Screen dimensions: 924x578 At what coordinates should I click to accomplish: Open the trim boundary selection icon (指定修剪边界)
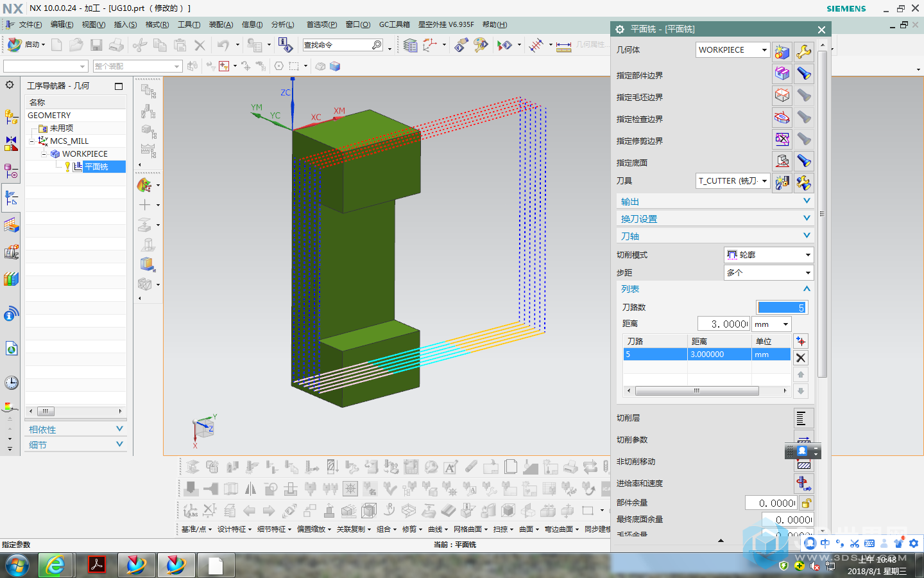pos(782,139)
